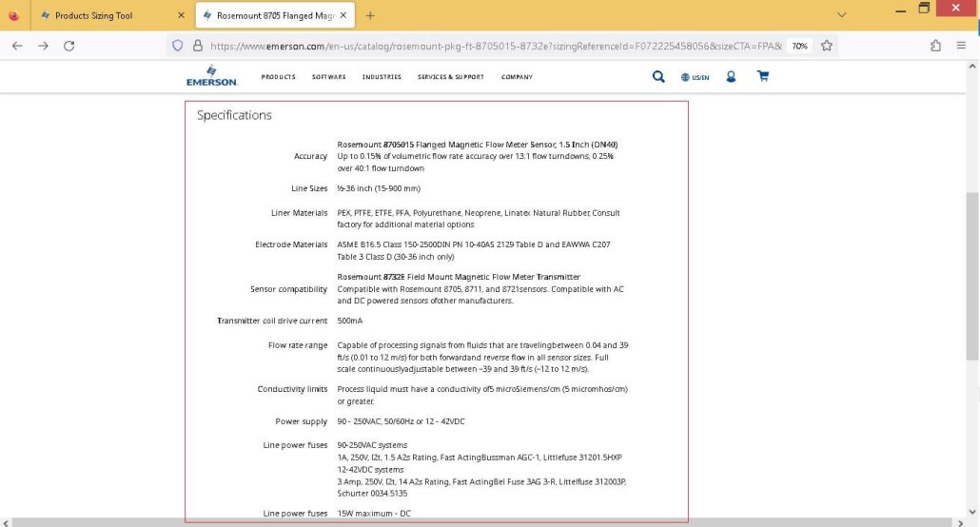This screenshot has width=980, height=527.
Task: Select the Liner Materials label
Action: (300, 213)
